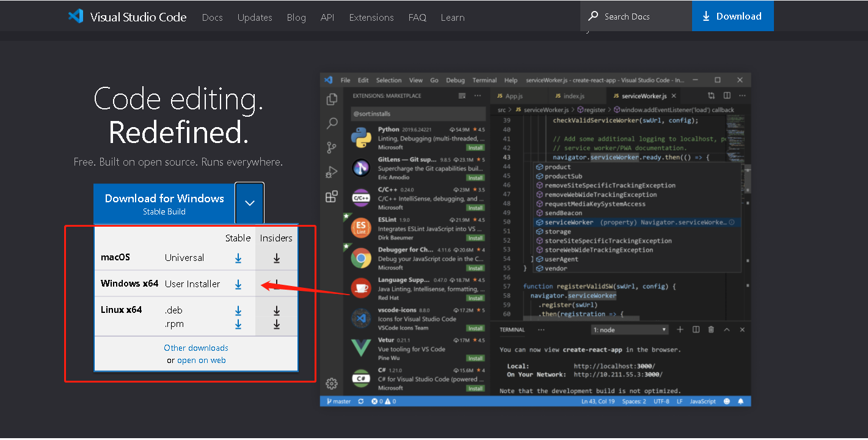
Task: Click the magnifier icon in Search Docs
Action: coord(593,16)
